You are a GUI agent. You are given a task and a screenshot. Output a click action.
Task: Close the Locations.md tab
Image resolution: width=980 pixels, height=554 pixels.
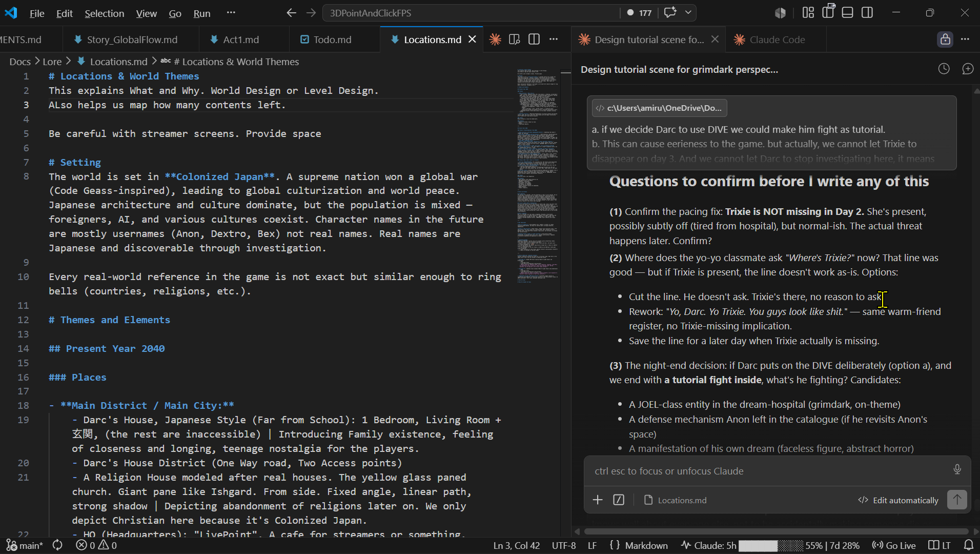point(472,39)
